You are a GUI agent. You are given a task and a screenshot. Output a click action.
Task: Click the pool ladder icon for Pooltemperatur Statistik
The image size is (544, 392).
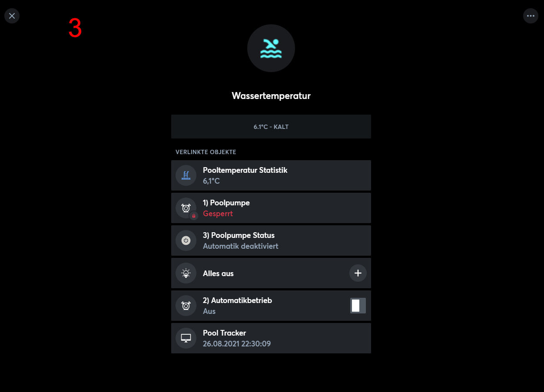pyautogui.click(x=186, y=175)
